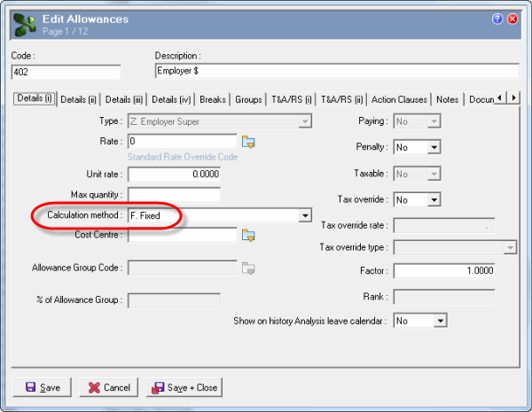Click the Cancel button
This screenshot has height=412, width=532.
[108, 387]
